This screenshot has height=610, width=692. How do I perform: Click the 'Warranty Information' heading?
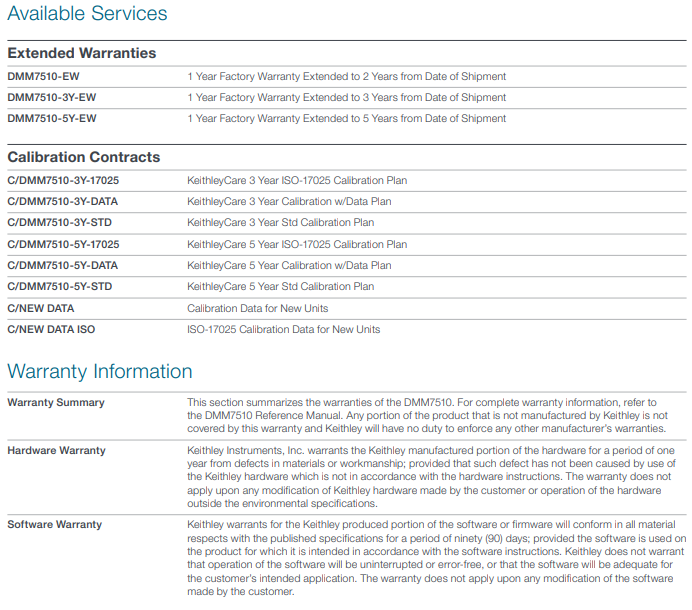[100, 372]
